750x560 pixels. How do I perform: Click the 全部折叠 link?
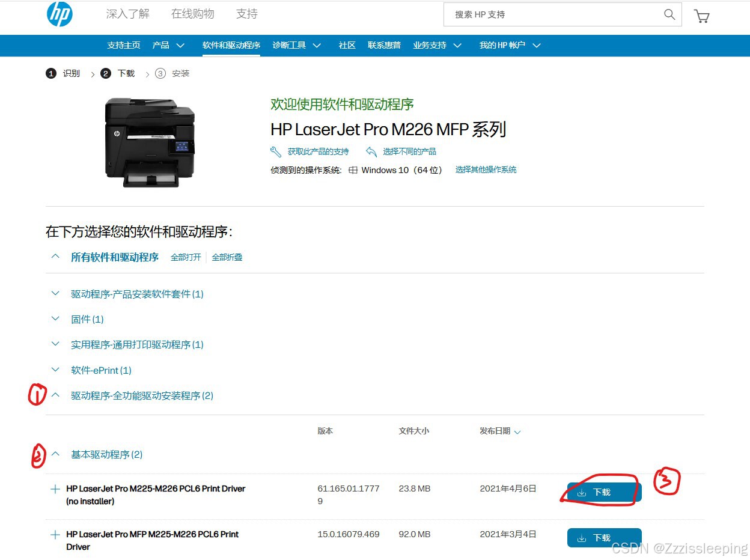(x=227, y=257)
